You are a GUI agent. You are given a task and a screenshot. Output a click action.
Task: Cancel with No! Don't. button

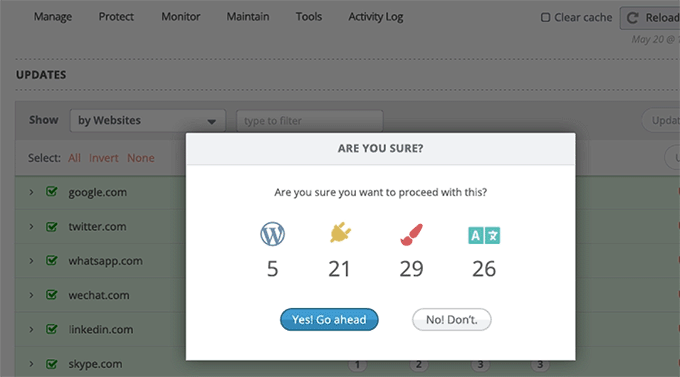point(451,320)
